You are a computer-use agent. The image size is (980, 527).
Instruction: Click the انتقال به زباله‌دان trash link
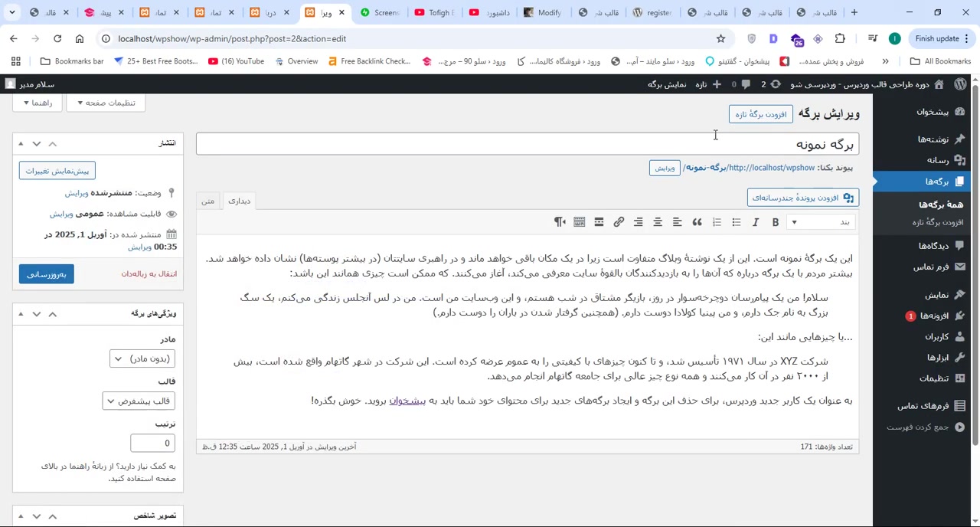click(149, 273)
